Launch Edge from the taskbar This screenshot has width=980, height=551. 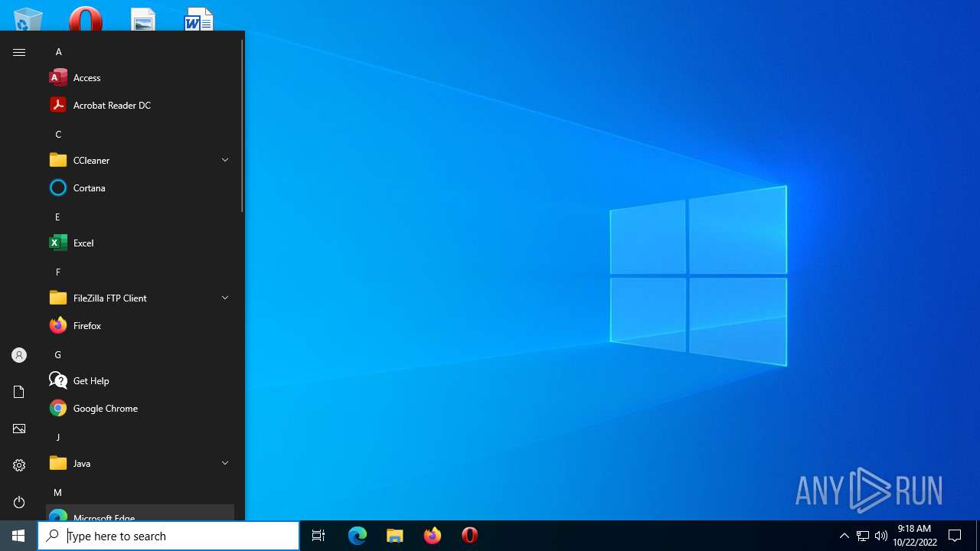(358, 536)
